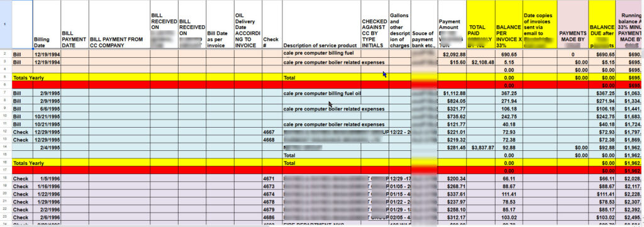
Task: Click billing date 1/5/1996 cell
Action: coord(47,179)
